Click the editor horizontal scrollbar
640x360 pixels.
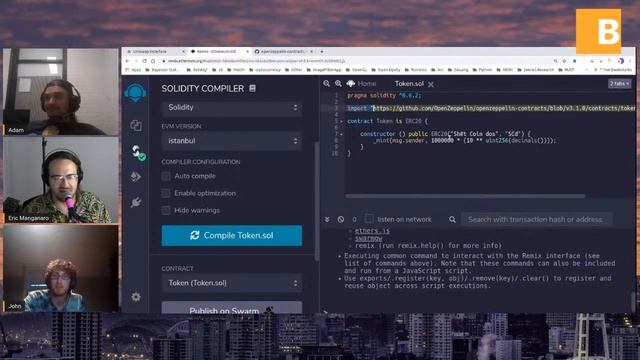(465, 196)
